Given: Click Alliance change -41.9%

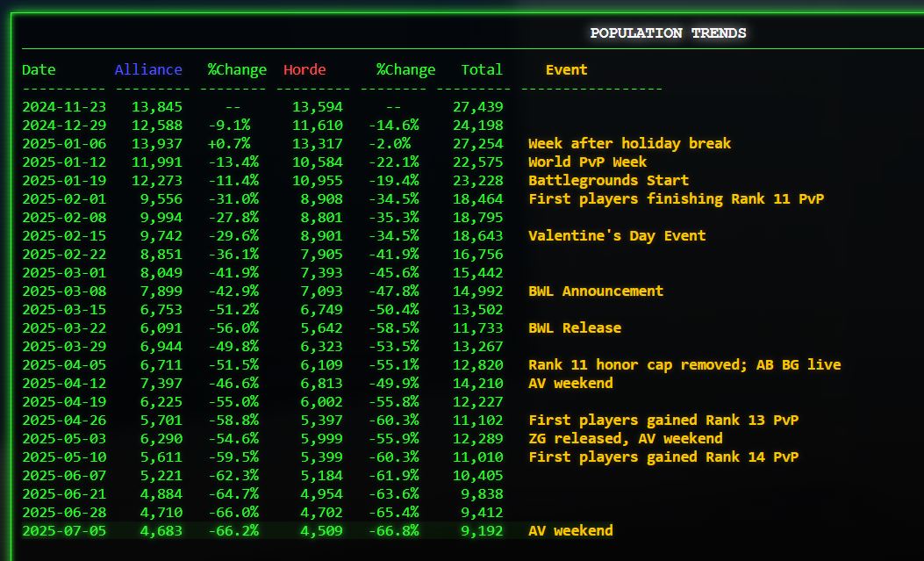Looking at the screenshot, I should point(233,273).
